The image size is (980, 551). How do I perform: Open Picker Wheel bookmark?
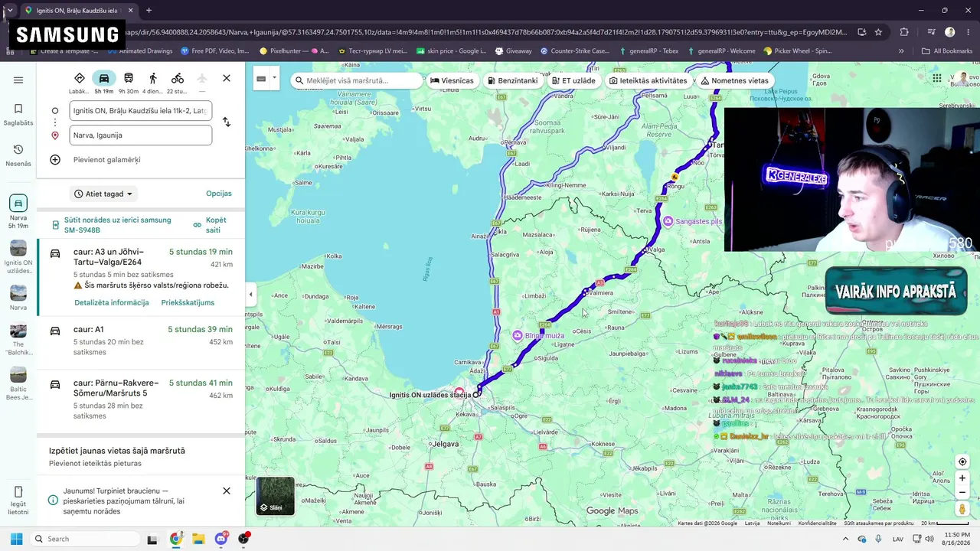coord(798,51)
